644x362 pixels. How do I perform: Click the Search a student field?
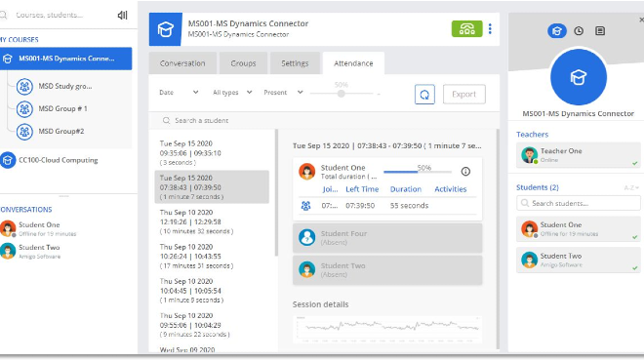pos(325,120)
